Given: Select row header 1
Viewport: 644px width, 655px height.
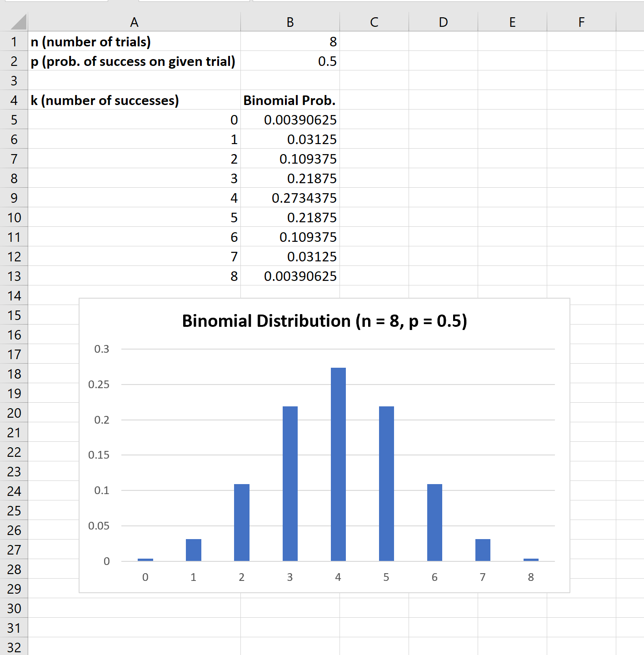Looking at the screenshot, I should point(14,41).
